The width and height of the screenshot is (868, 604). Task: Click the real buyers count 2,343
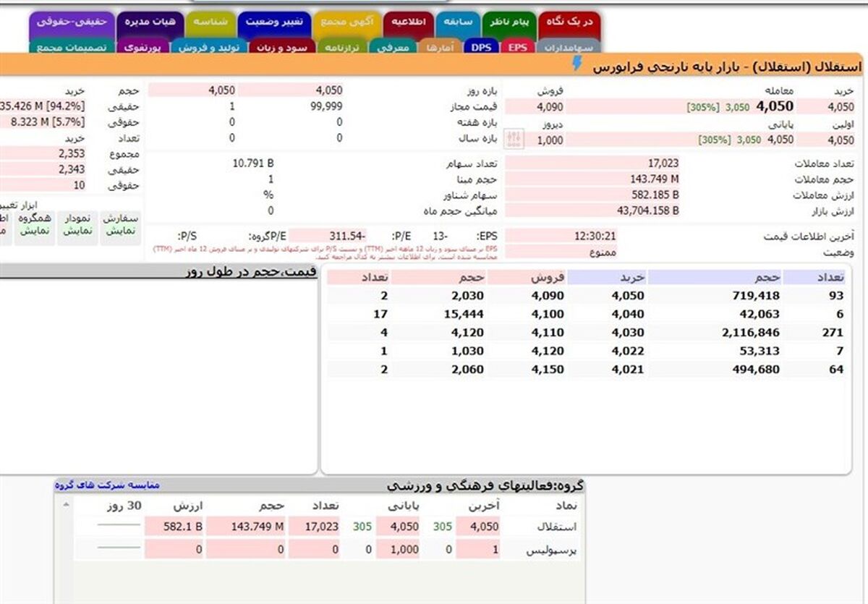72,169
